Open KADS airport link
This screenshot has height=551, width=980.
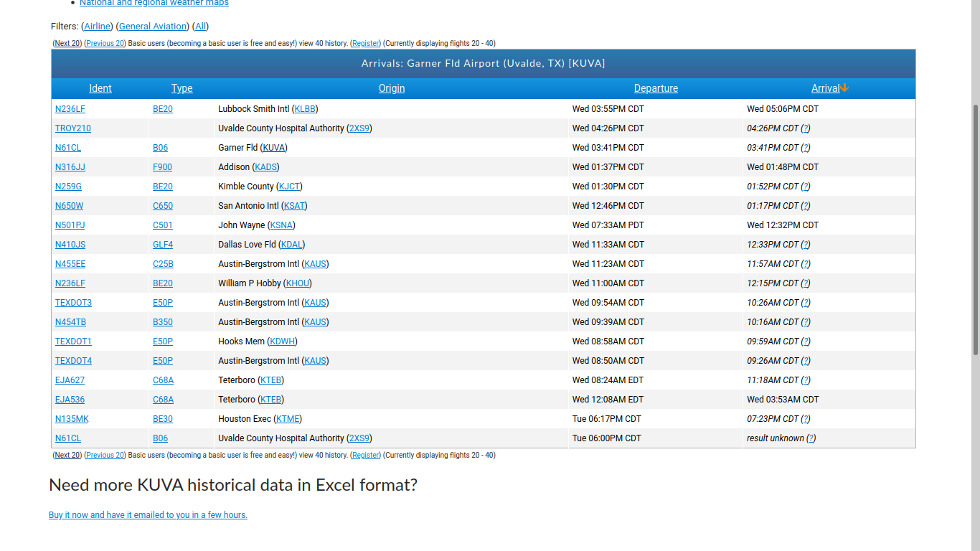[x=265, y=167]
